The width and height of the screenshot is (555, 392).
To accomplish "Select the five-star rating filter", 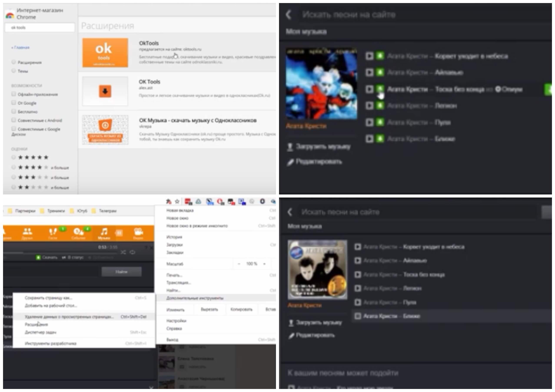I will [13, 157].
